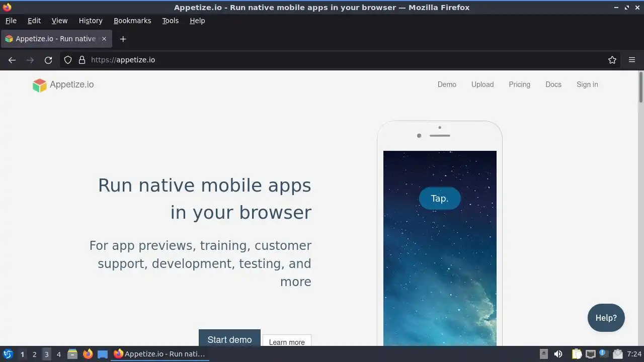Click 'Run native mobile apps' heading
The width and height of the screenshot is (644, 362).
tap(204, 185)
